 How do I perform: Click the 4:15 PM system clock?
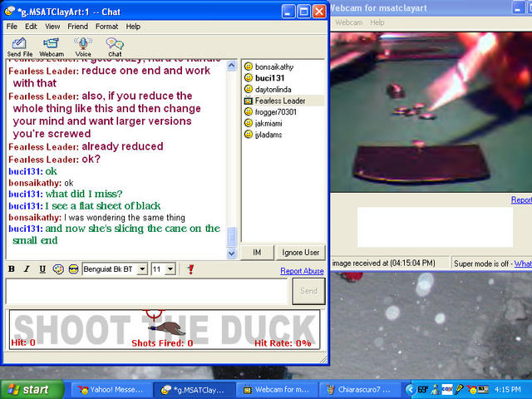(x=508, y=390)
